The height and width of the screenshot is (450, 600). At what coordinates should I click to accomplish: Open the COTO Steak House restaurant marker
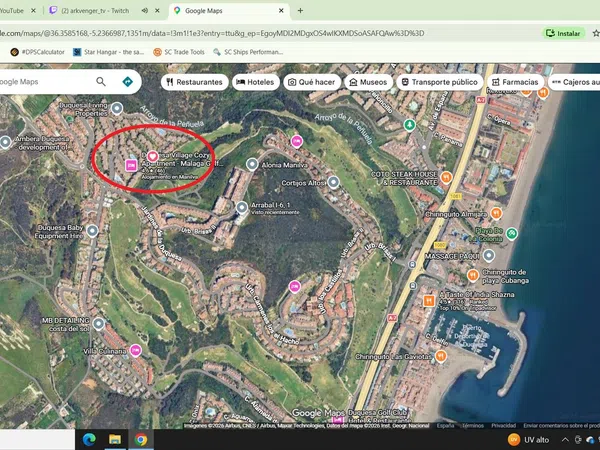click(446, 178)
